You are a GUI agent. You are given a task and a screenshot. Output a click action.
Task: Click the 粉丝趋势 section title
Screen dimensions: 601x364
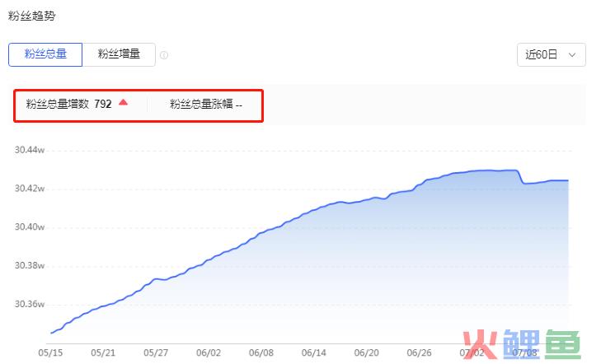point(32,16)
